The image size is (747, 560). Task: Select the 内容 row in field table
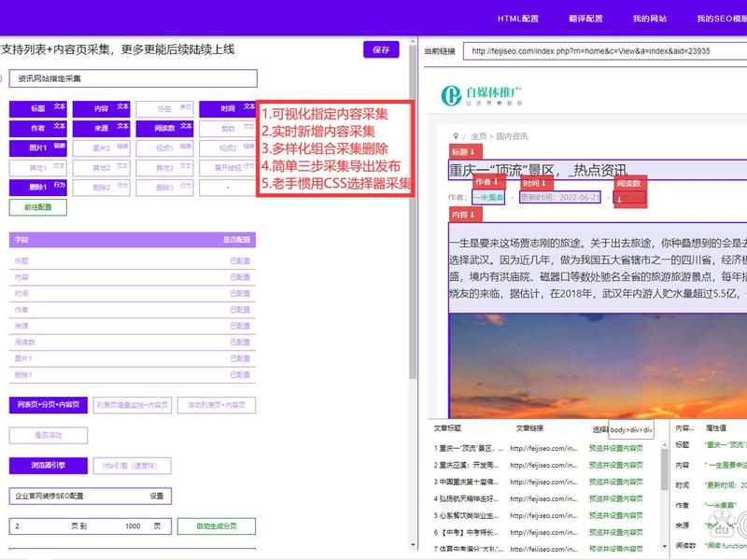(x=133, y=277)
